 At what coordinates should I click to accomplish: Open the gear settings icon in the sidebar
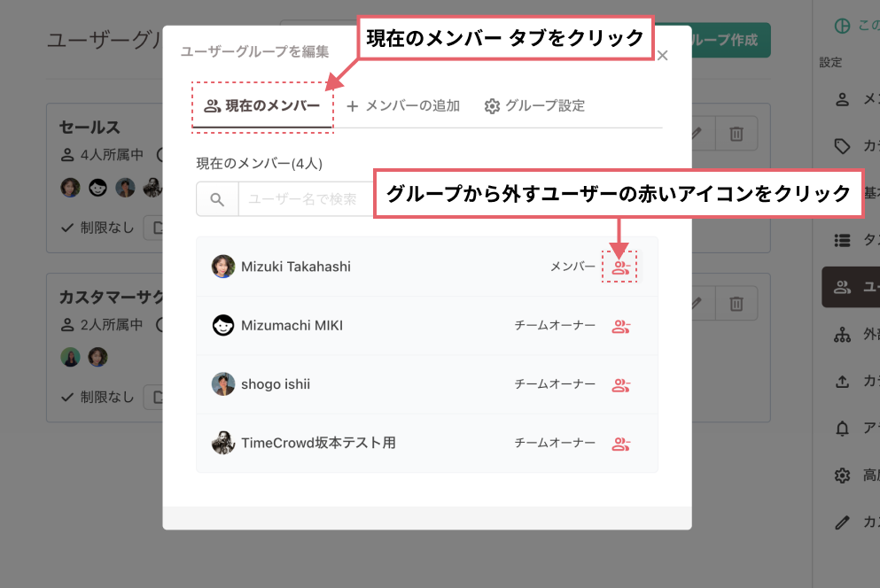(x=841, y=475)
